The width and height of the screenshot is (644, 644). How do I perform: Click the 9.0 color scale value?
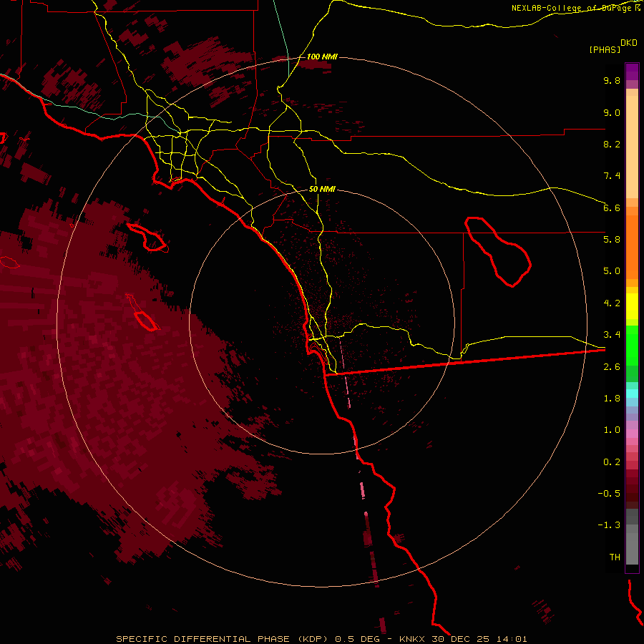coord(612,112)
